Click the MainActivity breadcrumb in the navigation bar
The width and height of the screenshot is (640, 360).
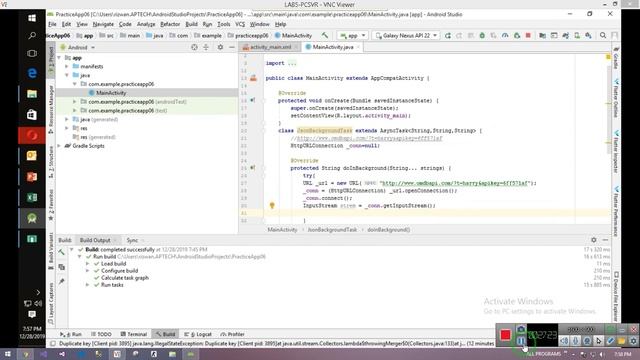(x=293, y=36)
